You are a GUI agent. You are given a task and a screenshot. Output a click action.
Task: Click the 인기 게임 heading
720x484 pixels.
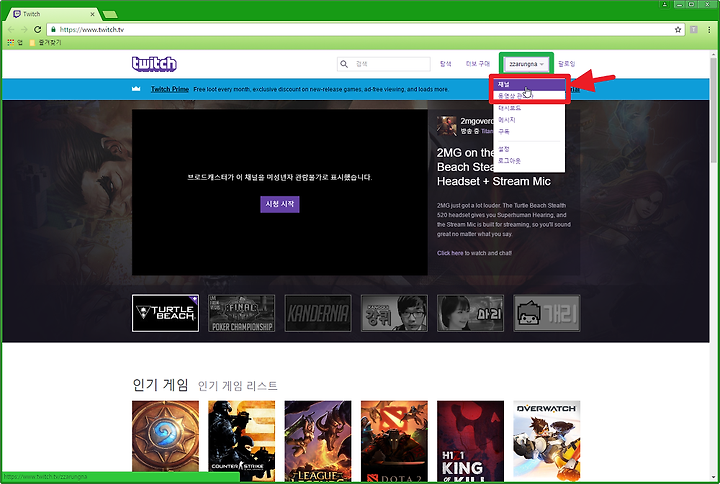160,385
